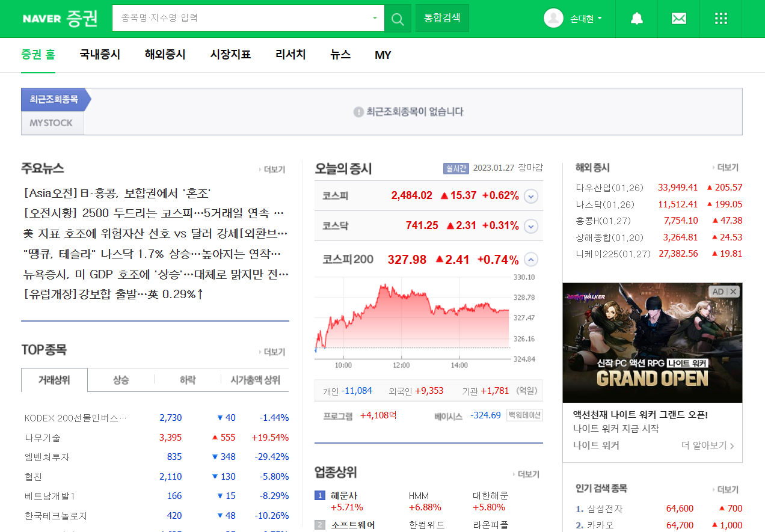
Task: Open the apps grid icon in the header
Action: tap(720, 19)
